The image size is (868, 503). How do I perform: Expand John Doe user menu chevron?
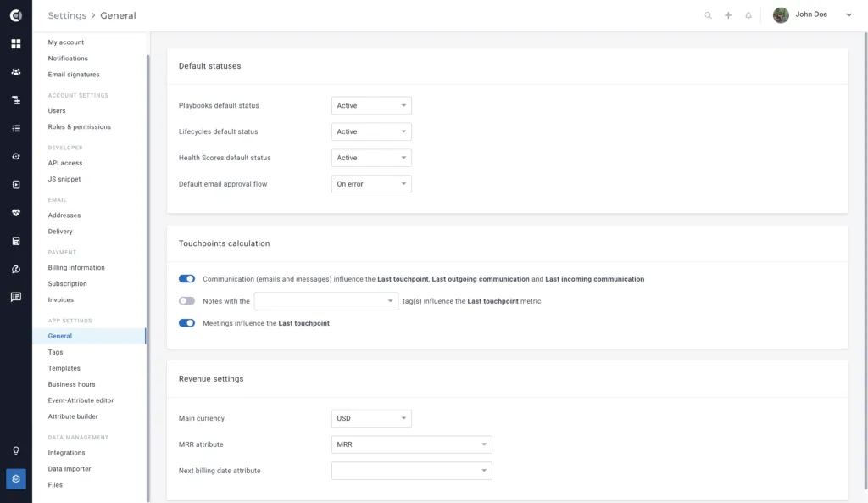849,15
